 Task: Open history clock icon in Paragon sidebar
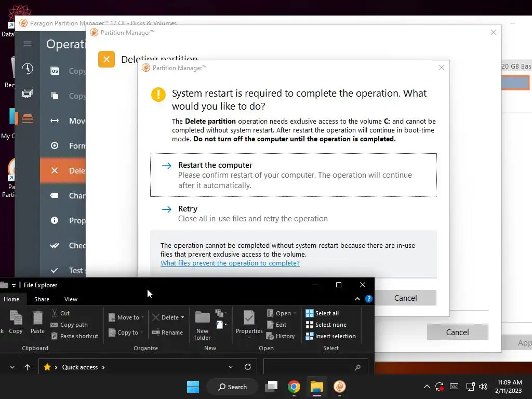[28, 69]
